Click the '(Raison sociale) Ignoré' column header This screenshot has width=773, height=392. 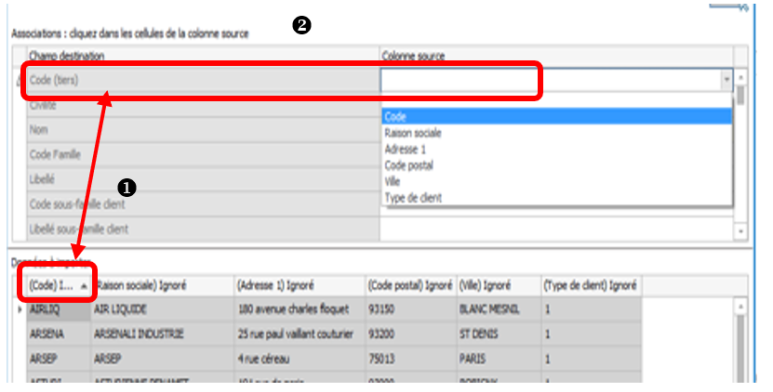(163, 285)
